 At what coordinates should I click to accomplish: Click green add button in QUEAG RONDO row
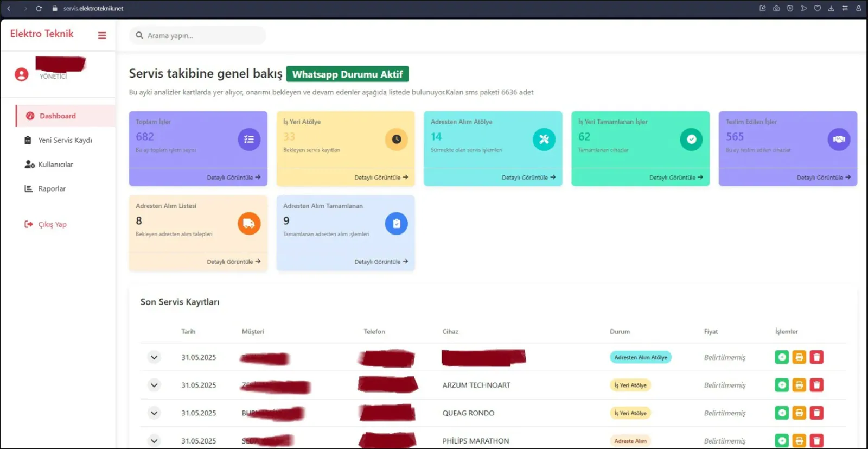[782, 413]
